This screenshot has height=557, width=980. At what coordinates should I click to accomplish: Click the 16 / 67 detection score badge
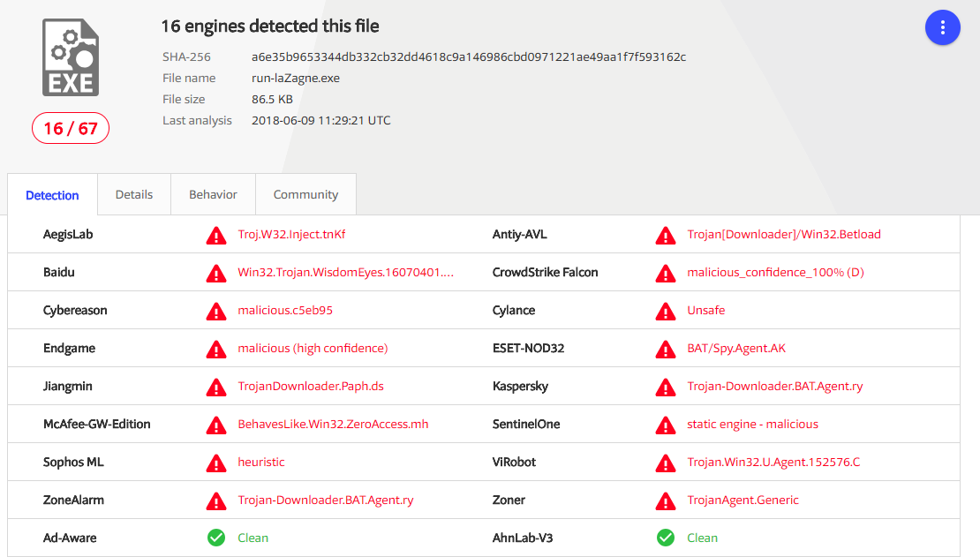(x=71, y=128)
